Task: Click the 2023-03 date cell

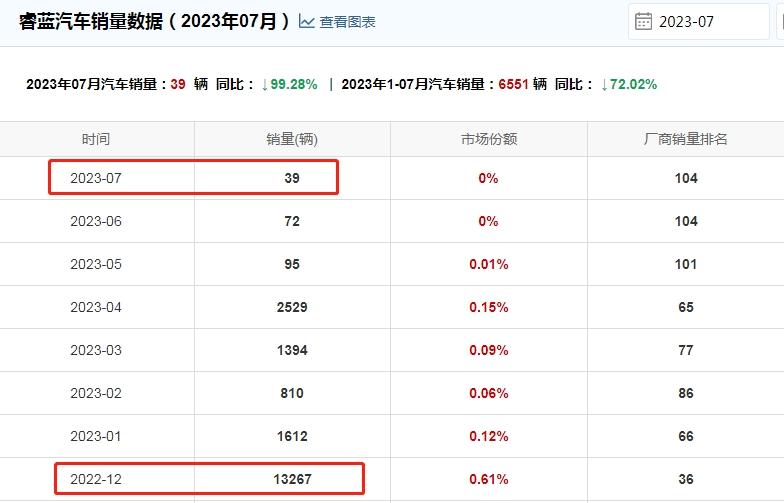Action: (x=96, y=350)
